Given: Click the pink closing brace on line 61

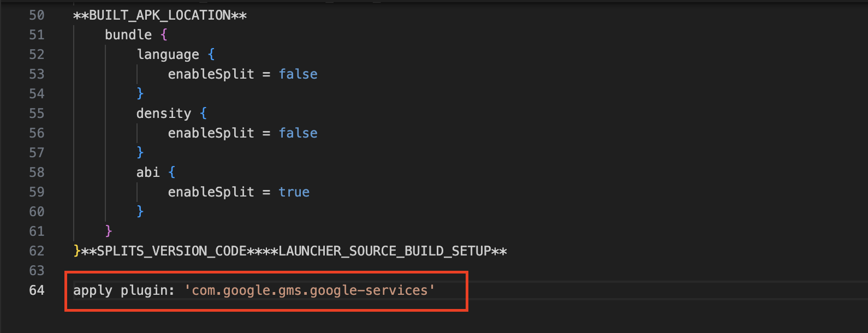Looking at the screenshot, I should click(109, 231).
